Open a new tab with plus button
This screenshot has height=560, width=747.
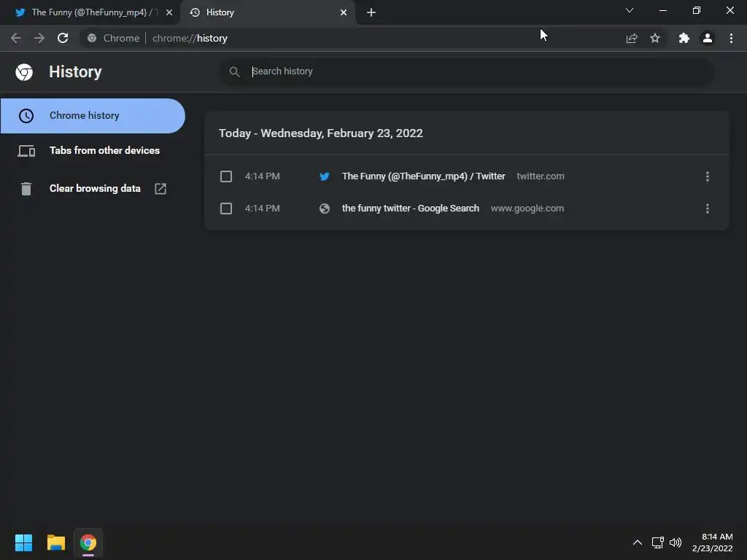(371, 12)
